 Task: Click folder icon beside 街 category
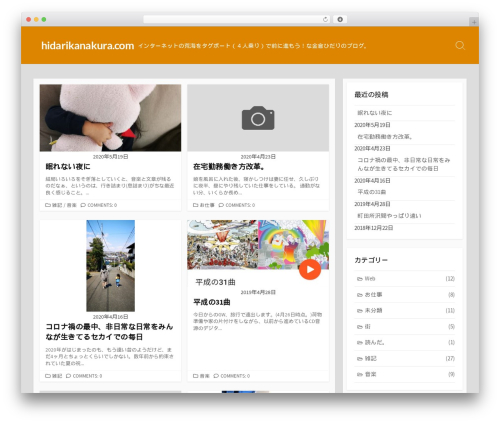[x=360, y=327]
